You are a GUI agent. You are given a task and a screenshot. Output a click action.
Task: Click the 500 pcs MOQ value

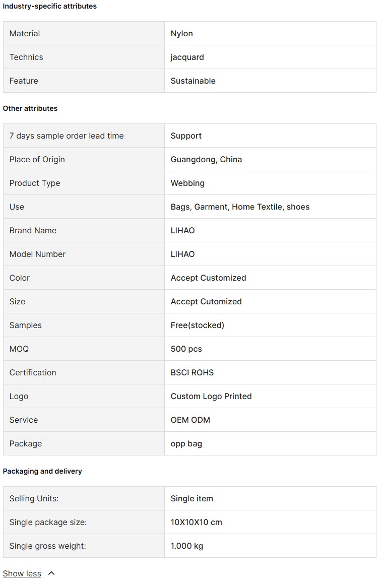186,349
